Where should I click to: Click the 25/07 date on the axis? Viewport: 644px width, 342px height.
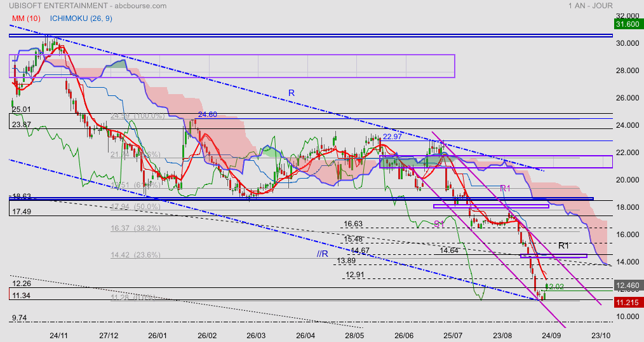pos(453,336)
